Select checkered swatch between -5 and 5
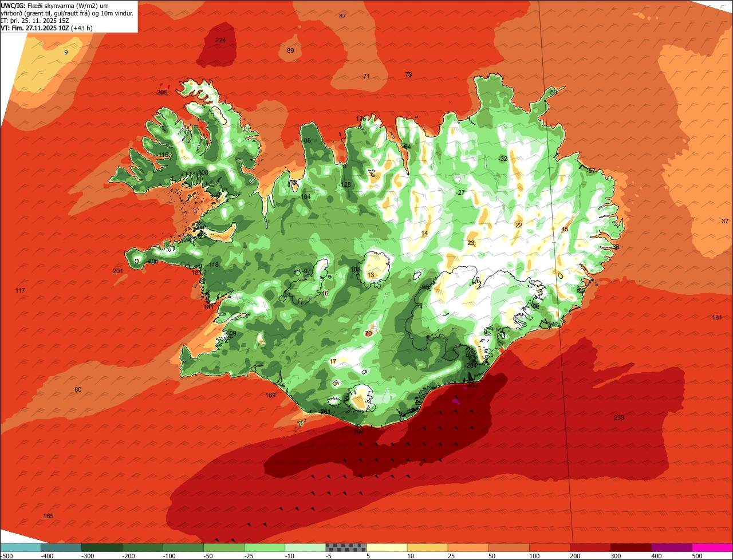The width and height of the screenshot is (733, 560). coord(346,547)
